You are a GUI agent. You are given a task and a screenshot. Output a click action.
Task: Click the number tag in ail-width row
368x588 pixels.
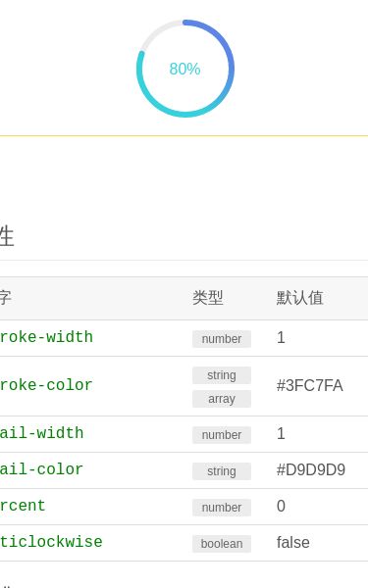(x=222, y=435)
